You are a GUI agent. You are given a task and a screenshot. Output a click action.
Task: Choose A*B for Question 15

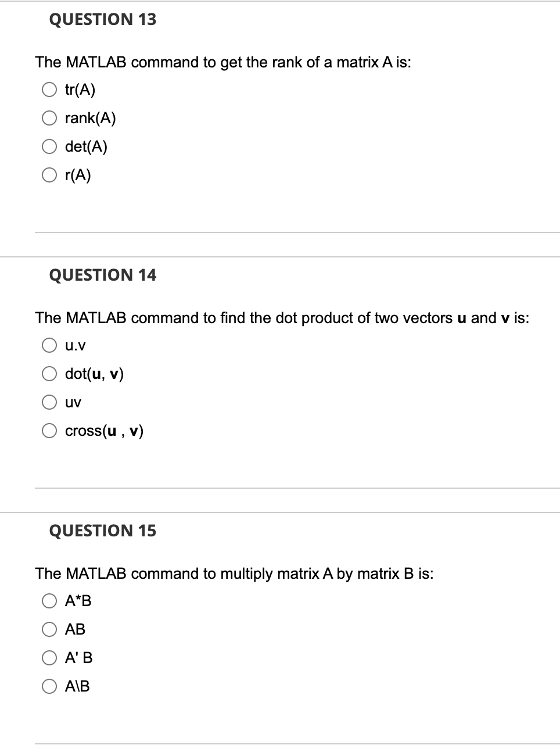tap(49, 601)
